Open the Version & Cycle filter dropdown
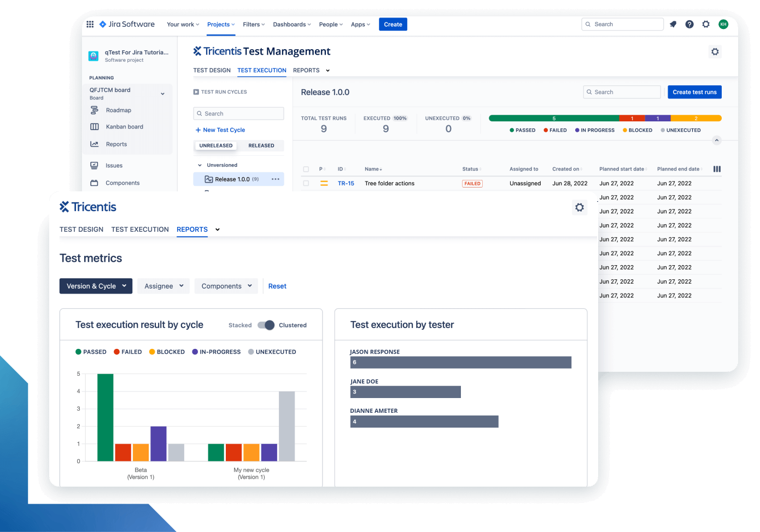The height and width of the screenshot is (532, 760). point(96,286)
